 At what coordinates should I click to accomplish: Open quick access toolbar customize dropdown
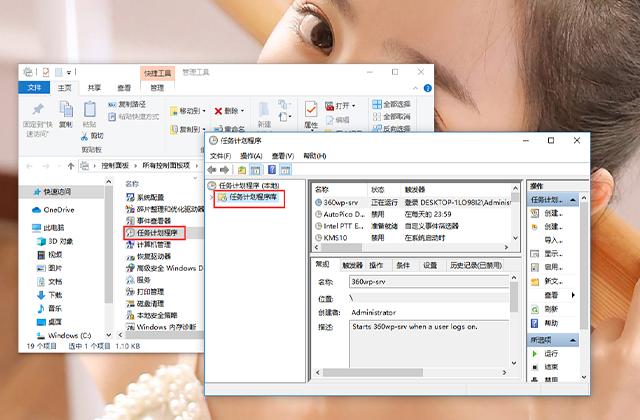point(69,73)
